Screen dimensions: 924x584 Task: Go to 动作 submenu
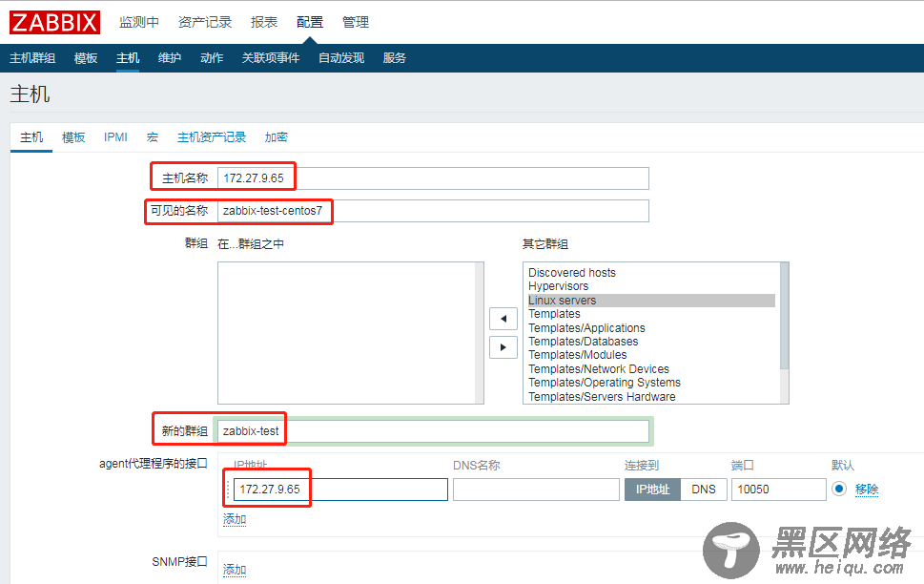point(212,58)
